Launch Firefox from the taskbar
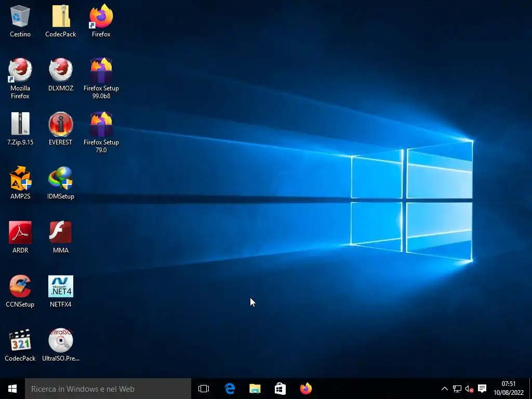The image size is (532, 399). [305, 389]
